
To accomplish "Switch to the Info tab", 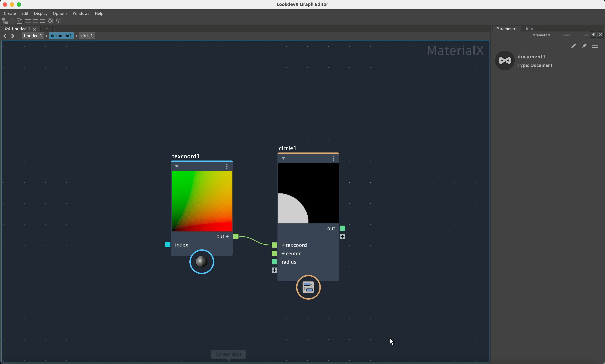I will click(x=529, y=29).
